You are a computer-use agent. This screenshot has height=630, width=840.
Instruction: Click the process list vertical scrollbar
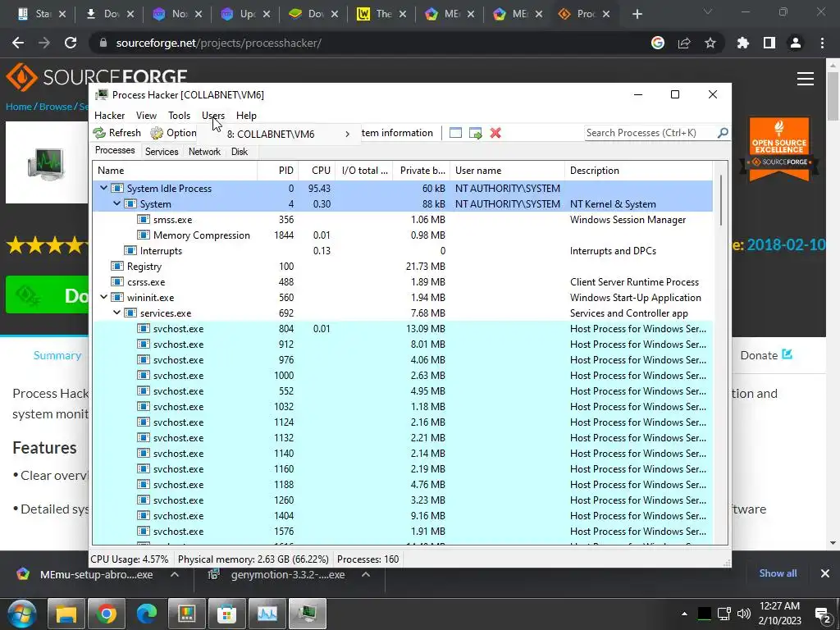tap(720, 199)
